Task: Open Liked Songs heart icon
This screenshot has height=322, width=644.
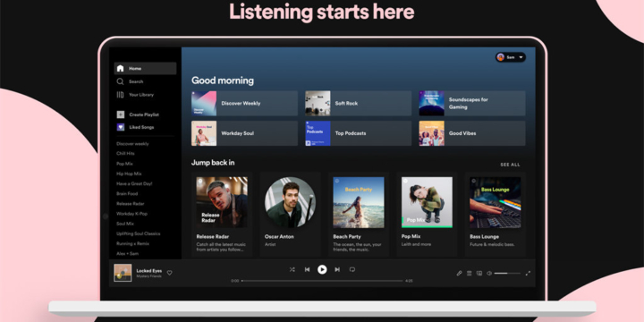Action: pyautogui.click(x=121, y=127)
